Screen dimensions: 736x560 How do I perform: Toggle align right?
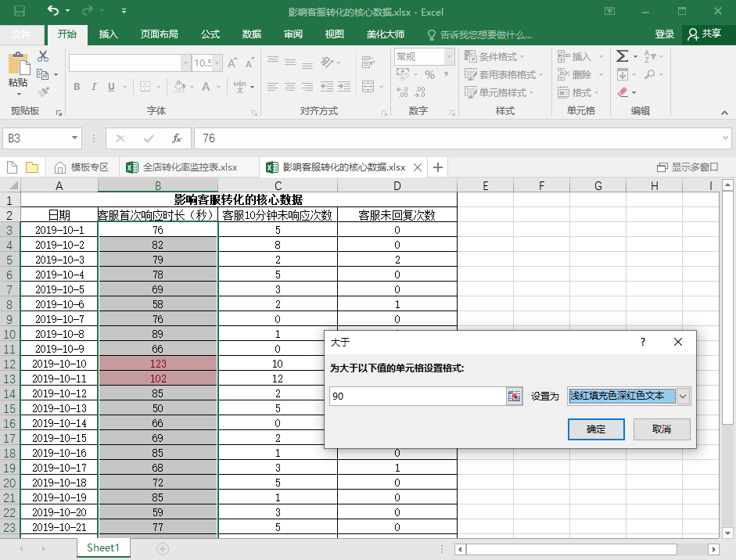[x=307, y=87]
